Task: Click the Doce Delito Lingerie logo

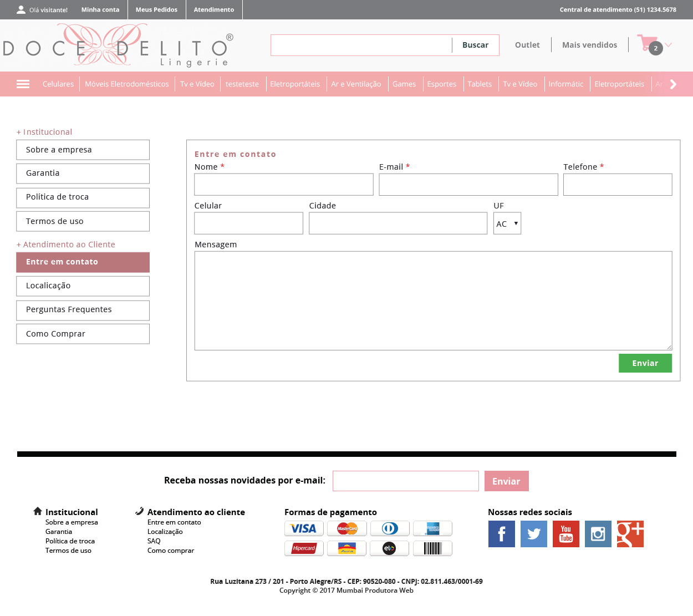Action: (x=118, y=46)
